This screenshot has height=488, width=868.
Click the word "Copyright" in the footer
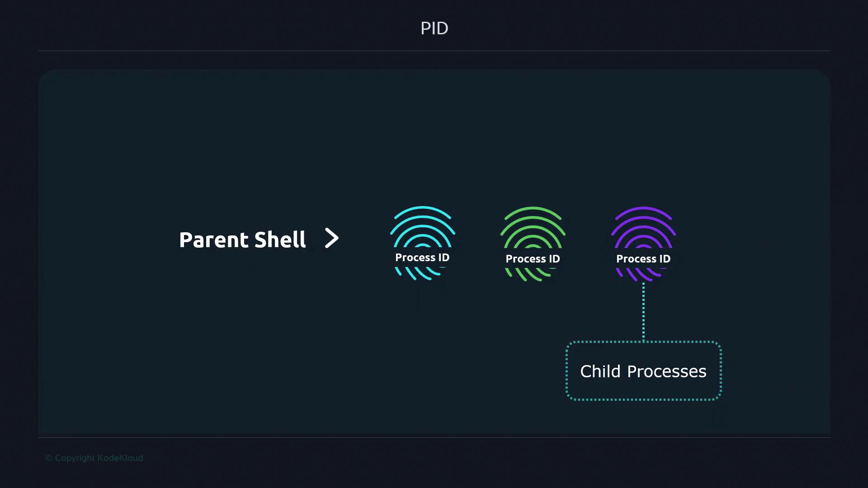click(x=75, y=458)
